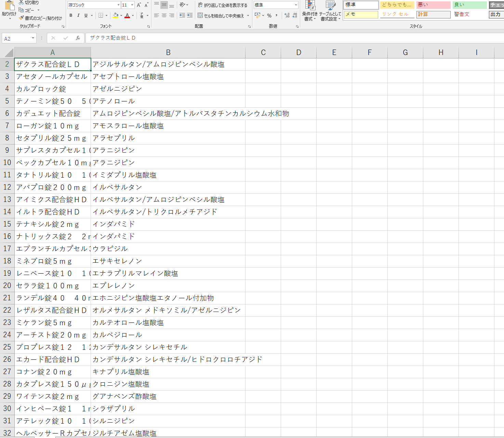Screen dimensions: 504x438
Task: Click the Cut (切り取り) scissors button
Action: point(29,2)
